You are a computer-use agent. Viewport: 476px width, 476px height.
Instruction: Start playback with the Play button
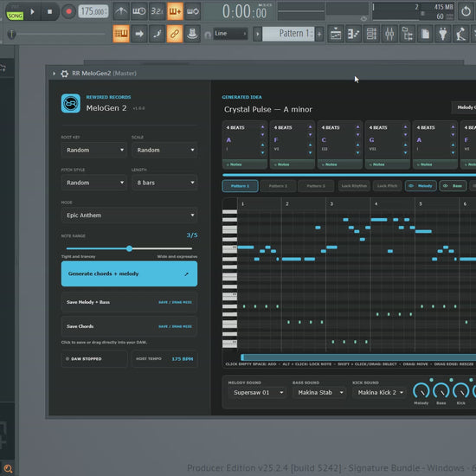click(x=32, y=12)
